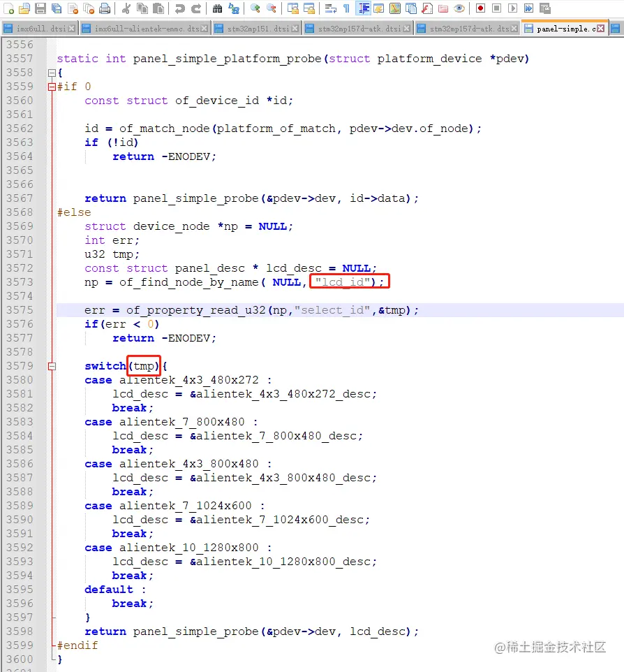Toggle the indent guide display
The height and width of the screenshot is (672, 624).
363,8
